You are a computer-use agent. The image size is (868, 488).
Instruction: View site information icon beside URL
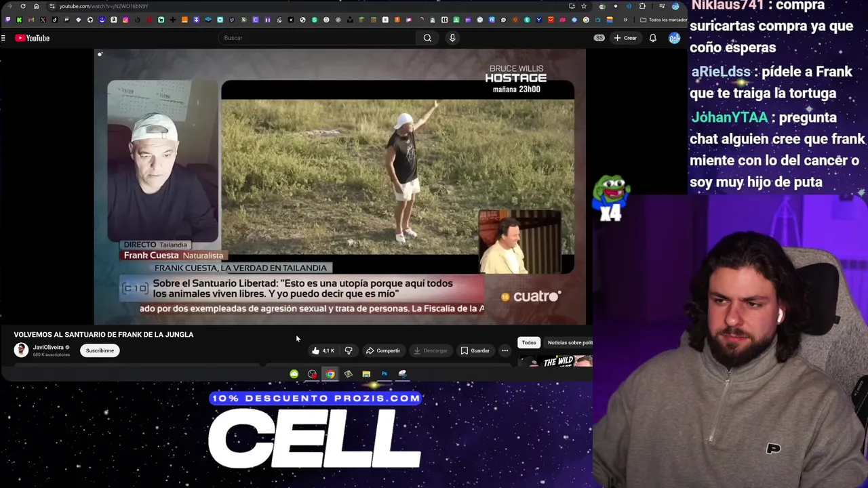52,6
